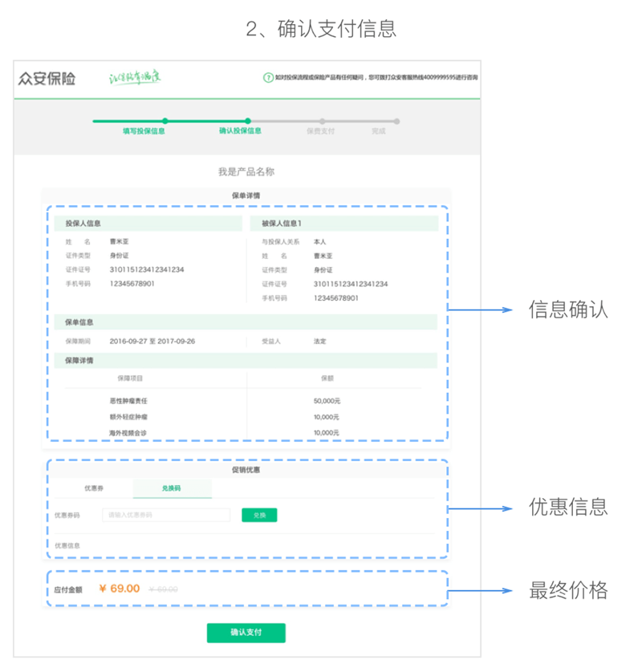This screenshot has width=642, height=672.
Task: Click the 完成 progress step
Action: (x=379, y=130)
